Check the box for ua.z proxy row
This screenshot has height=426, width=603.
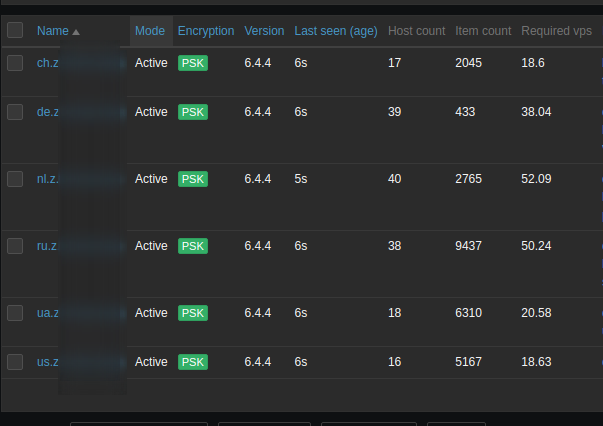[15, 313]
